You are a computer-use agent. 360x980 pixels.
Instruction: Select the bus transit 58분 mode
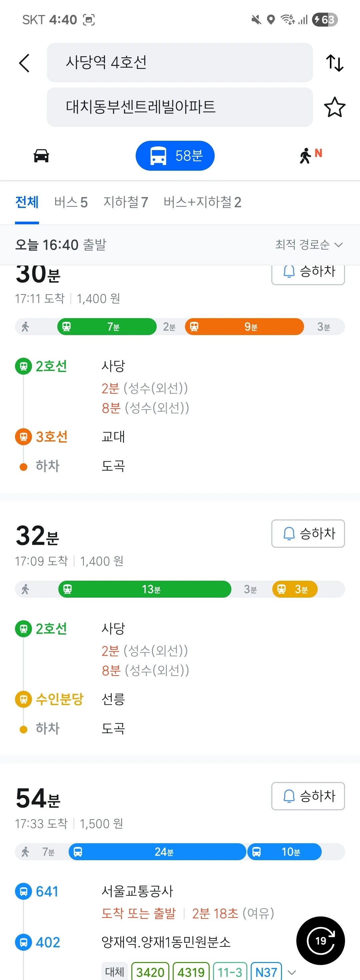175,156
